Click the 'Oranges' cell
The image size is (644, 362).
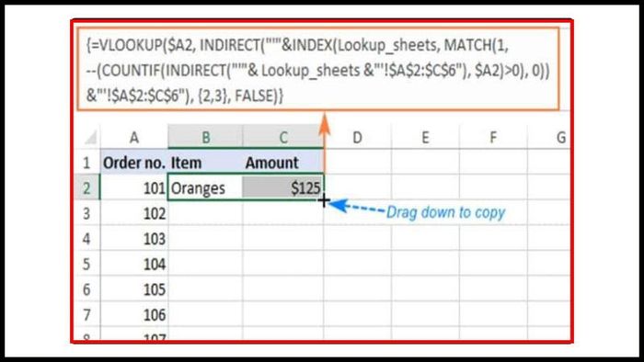click(x=205, y=187)
